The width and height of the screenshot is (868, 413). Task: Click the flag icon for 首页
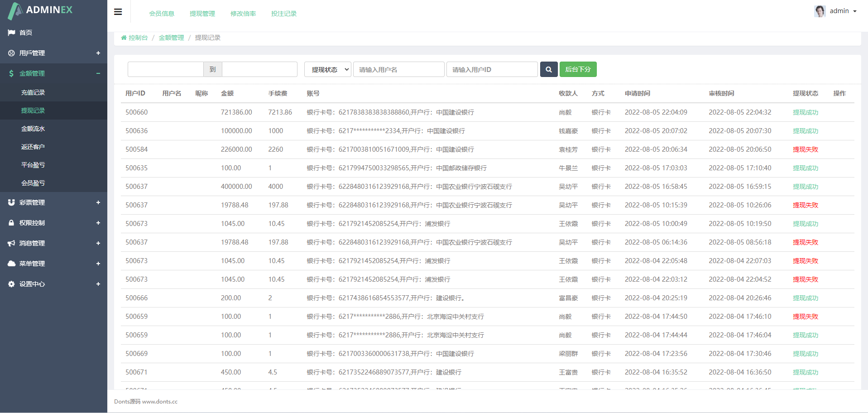pos(11,33)
